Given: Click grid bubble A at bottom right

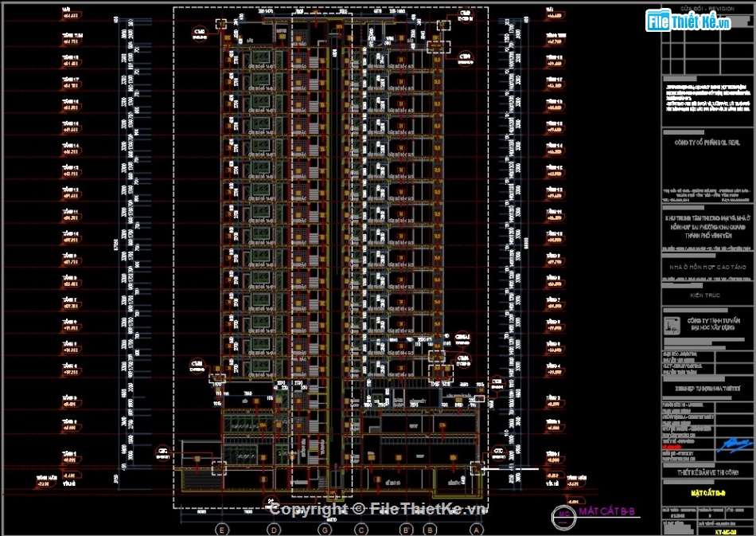Looking at the screenshot, I should point(476,528).
